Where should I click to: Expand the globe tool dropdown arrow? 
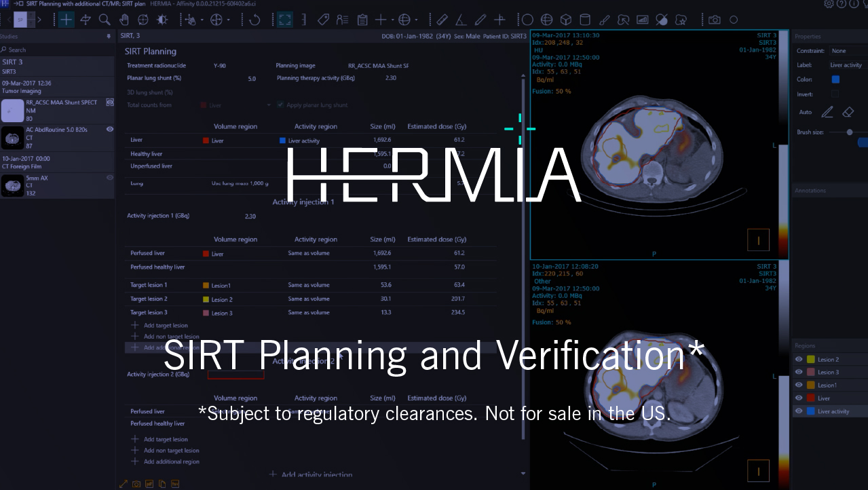click(x=417, y=20)
